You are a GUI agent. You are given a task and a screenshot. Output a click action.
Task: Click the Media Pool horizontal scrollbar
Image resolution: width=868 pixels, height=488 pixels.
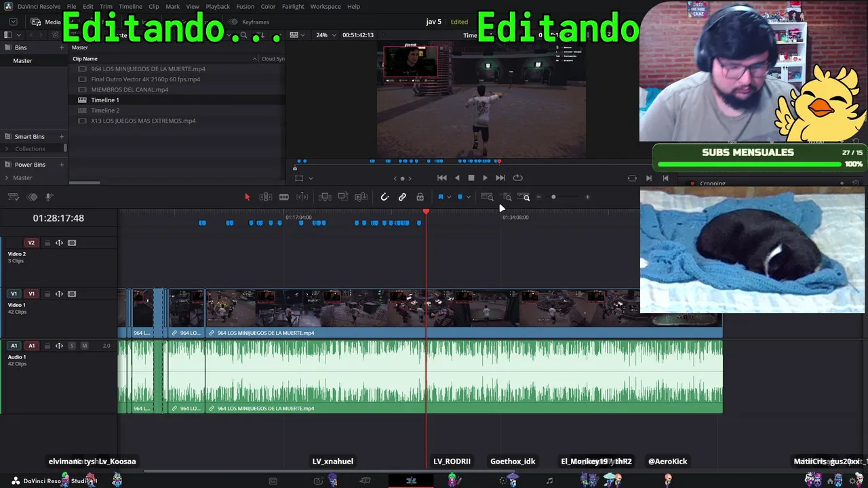(x=85, y=182)
